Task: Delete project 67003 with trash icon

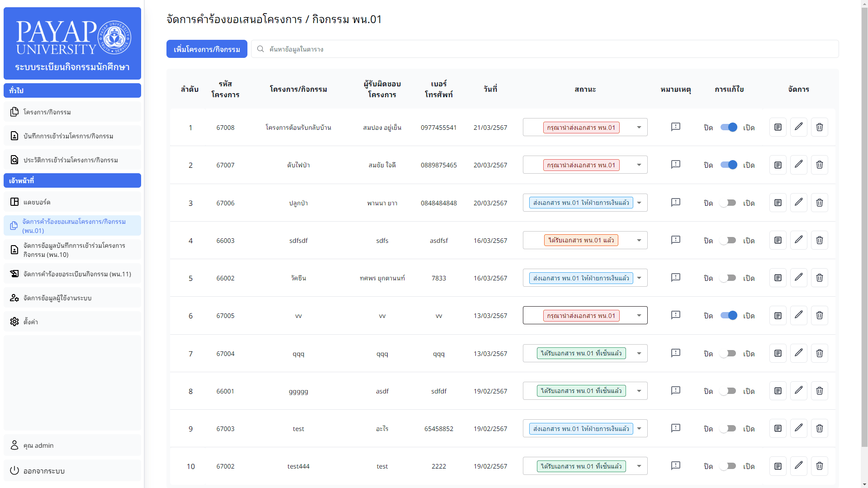Action: [820, 428]
